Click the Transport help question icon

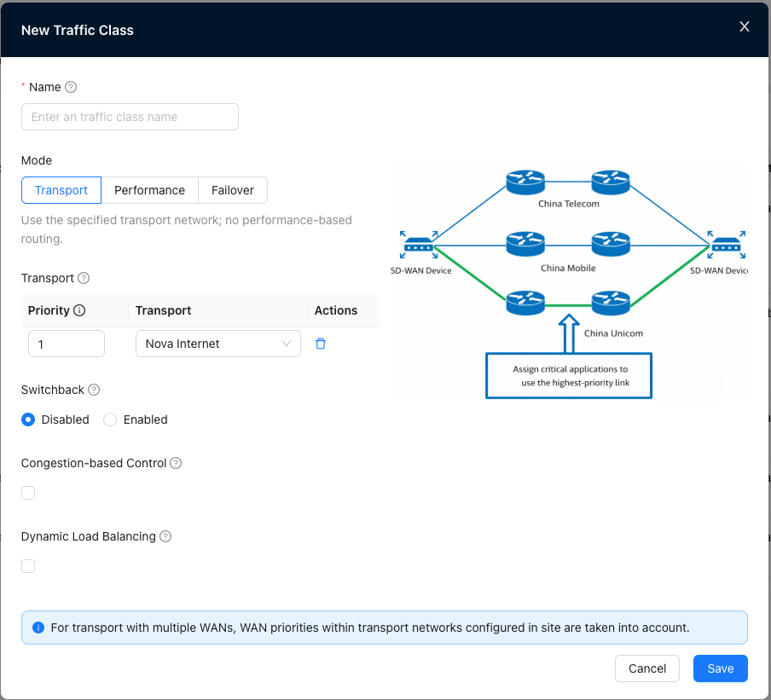coord(84,278)
